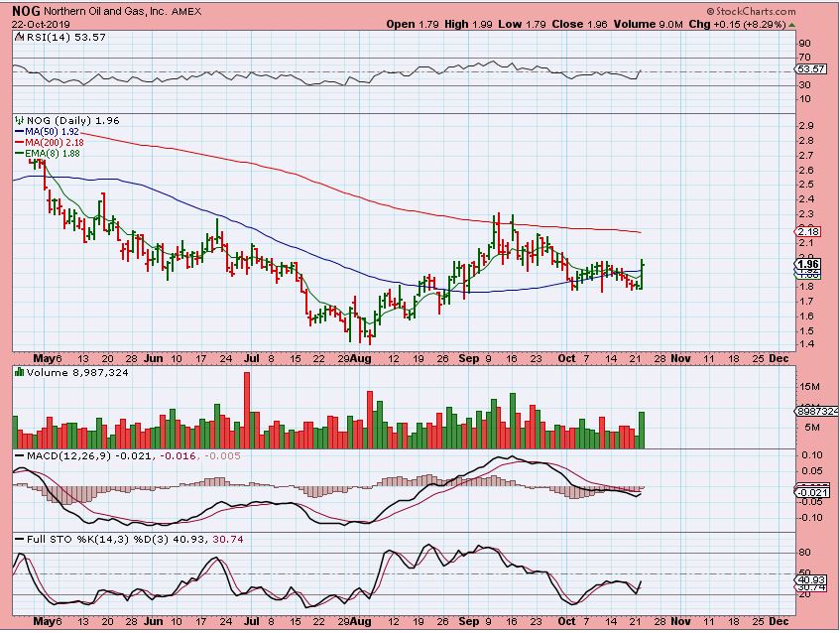The height and width of the screenshot is (633, 840).
Task: Click the MACD(12,26,9) legend line icon
Action: pyautogui.click(x=20, y=456)
